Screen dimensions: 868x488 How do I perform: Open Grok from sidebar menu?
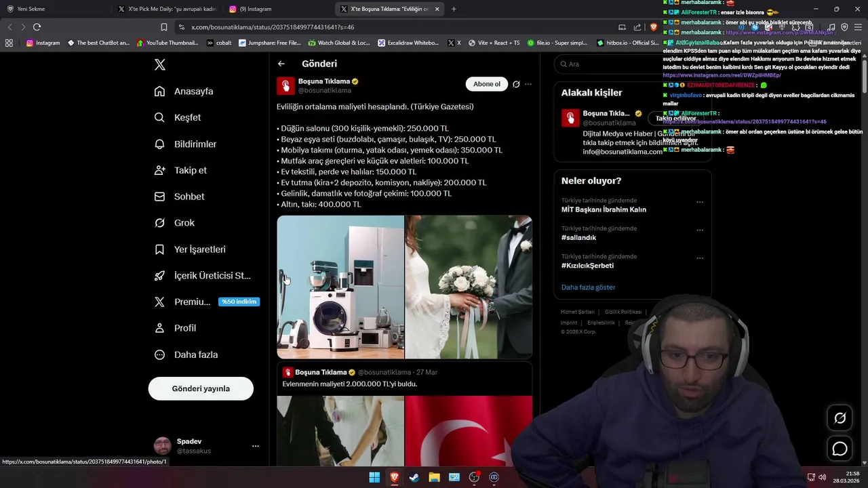(x=174, y=223)
